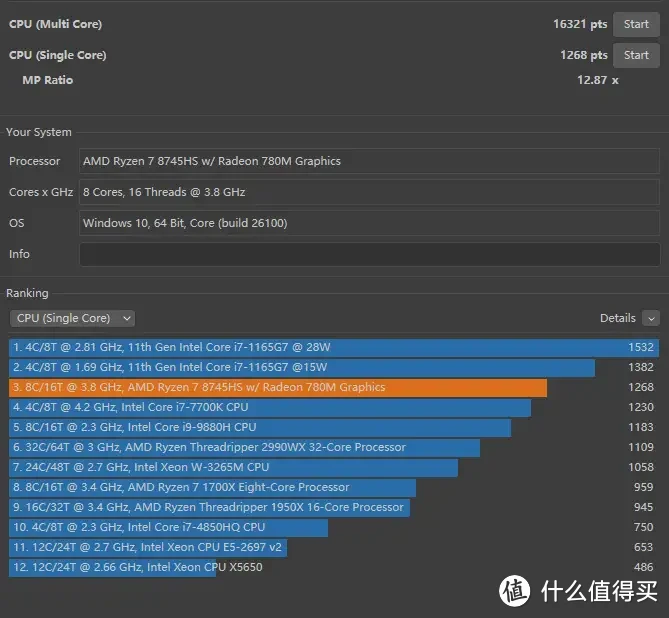Click the score 959 in ranking
Screen dimensions: 669x618
tap(643, 488)
